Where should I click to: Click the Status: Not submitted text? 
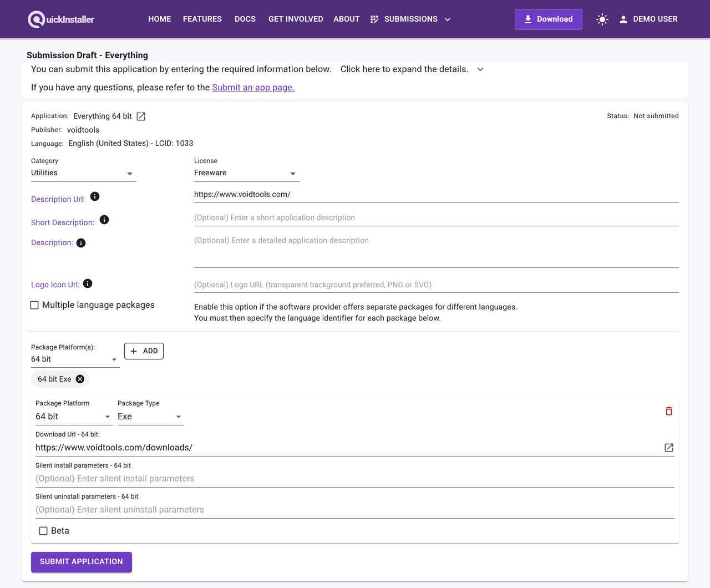pyautogui.click(x=643, y=116)
